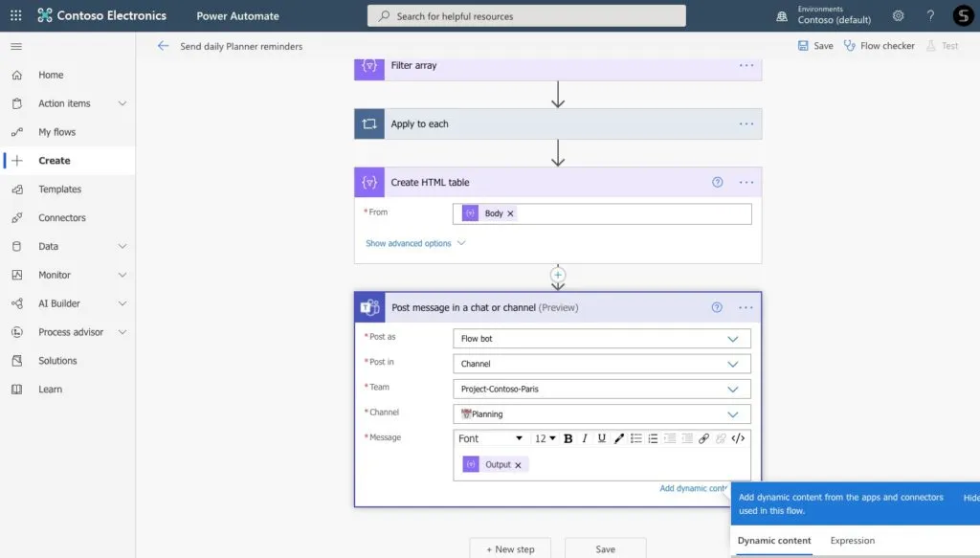Viewport: 980px width, 558px height.
Task: Open the Apply to each more options menu
Action: tap(746, 123)
